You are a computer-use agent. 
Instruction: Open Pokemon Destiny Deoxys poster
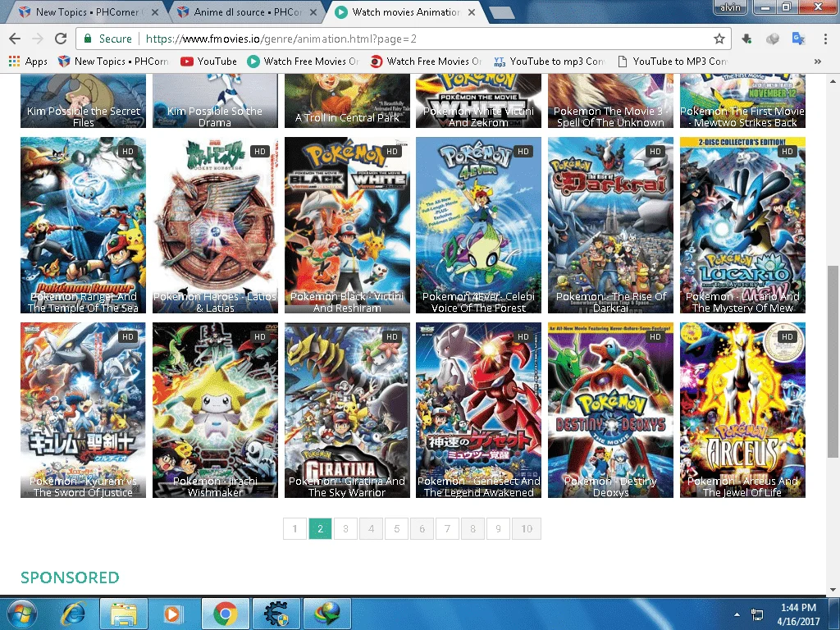pos(610,410)
